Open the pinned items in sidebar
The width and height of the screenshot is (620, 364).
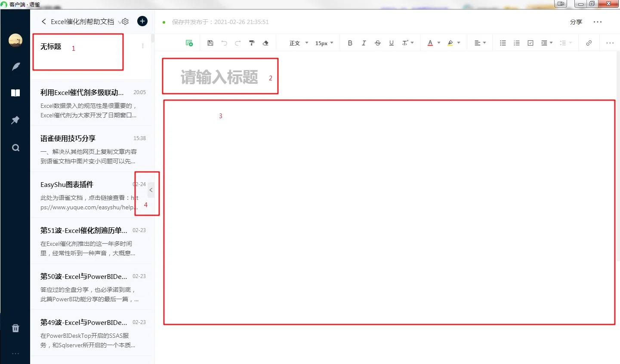pos(15,120)
